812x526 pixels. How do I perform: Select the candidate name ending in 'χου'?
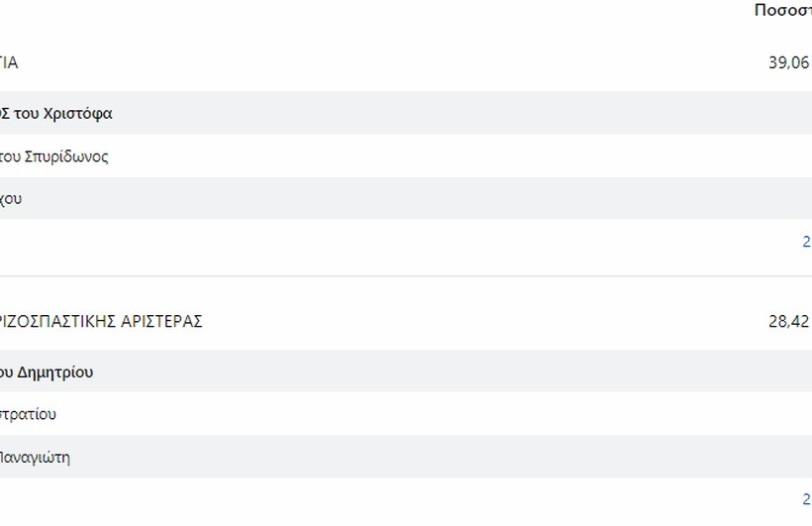(x=11, y=199)
